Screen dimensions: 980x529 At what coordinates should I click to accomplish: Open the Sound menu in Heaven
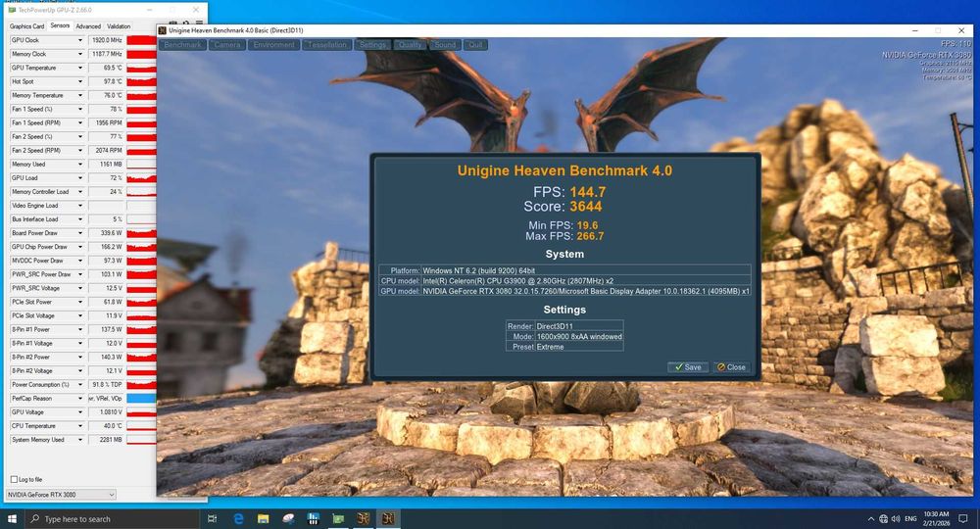(445, 45)
